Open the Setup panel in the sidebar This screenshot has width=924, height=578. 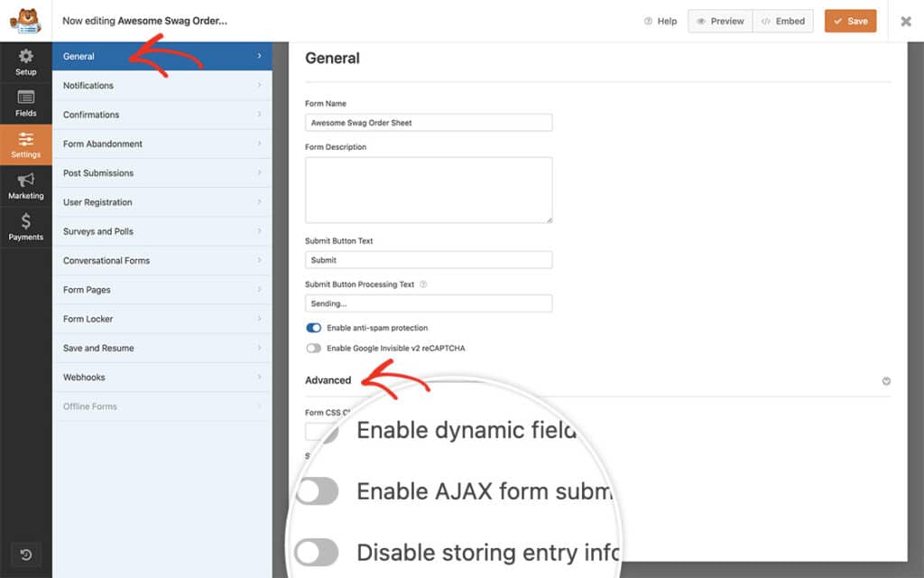click(25, 61)
